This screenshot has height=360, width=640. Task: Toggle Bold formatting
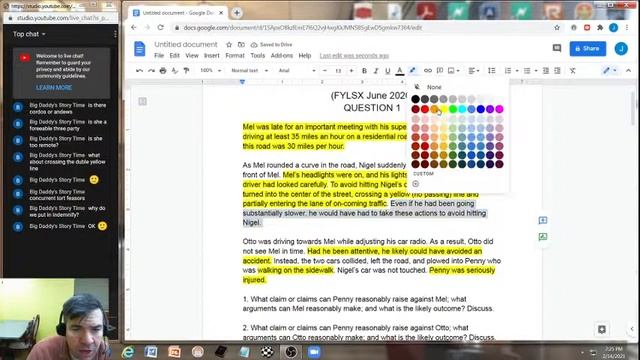(x=364, y=71)
